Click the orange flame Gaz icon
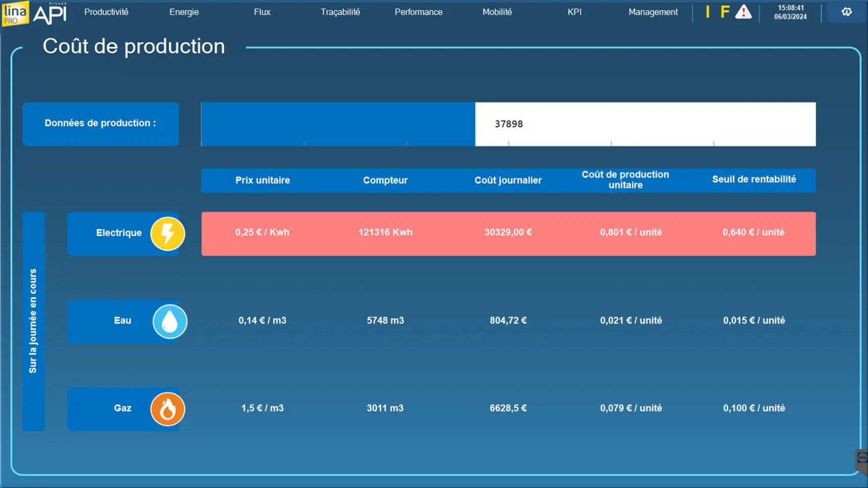Viewport: 868px width, 488px height. pos(167,409)
